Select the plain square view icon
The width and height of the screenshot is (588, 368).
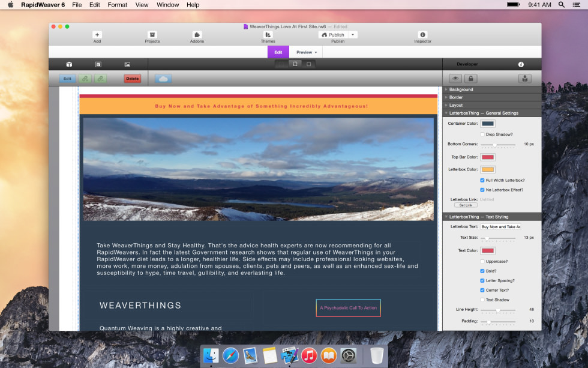coord(308,64)
